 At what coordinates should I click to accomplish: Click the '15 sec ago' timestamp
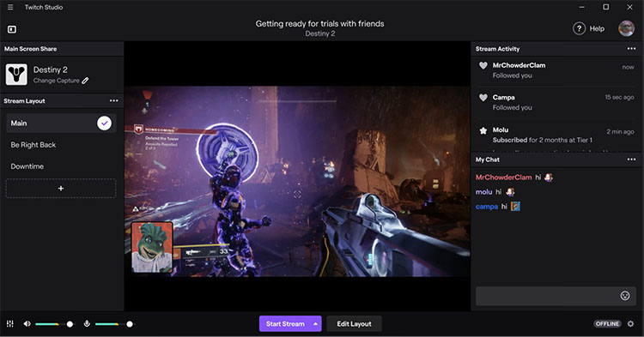pos(619,97)
